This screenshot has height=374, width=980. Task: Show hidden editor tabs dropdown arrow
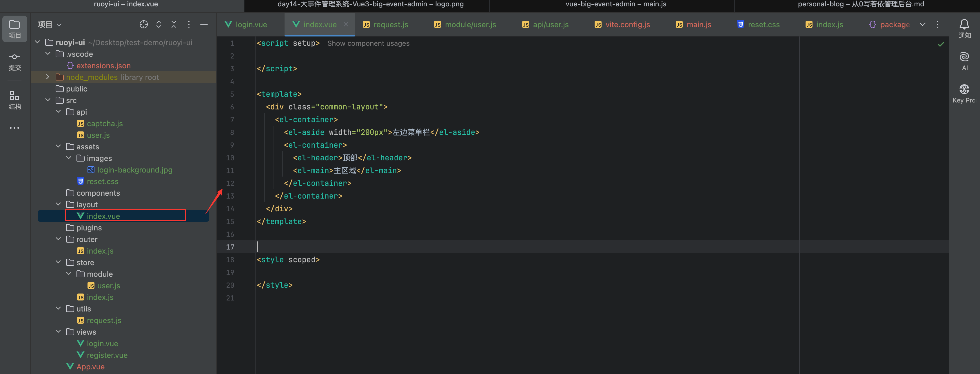[x=923, y=24]
